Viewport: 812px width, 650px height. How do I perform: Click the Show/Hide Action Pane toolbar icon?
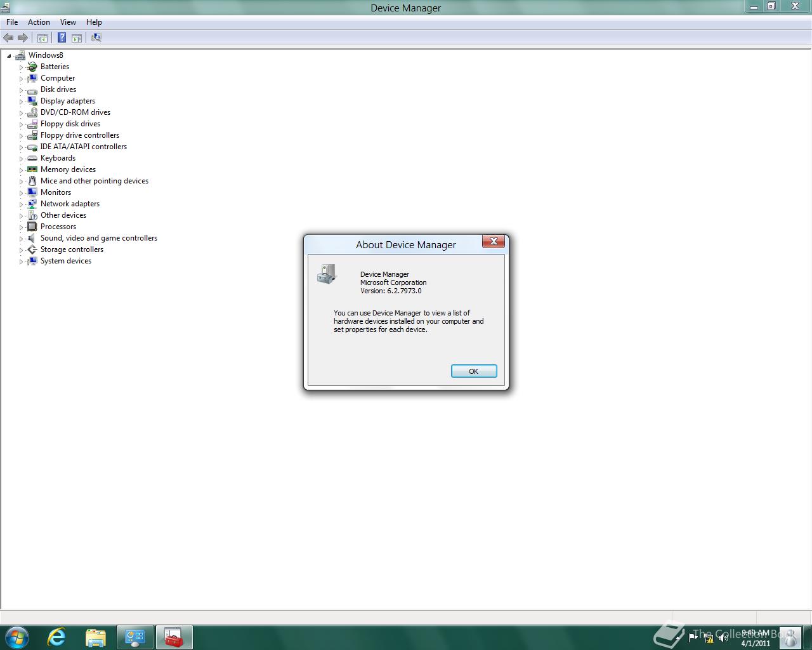tap(77, 38)
